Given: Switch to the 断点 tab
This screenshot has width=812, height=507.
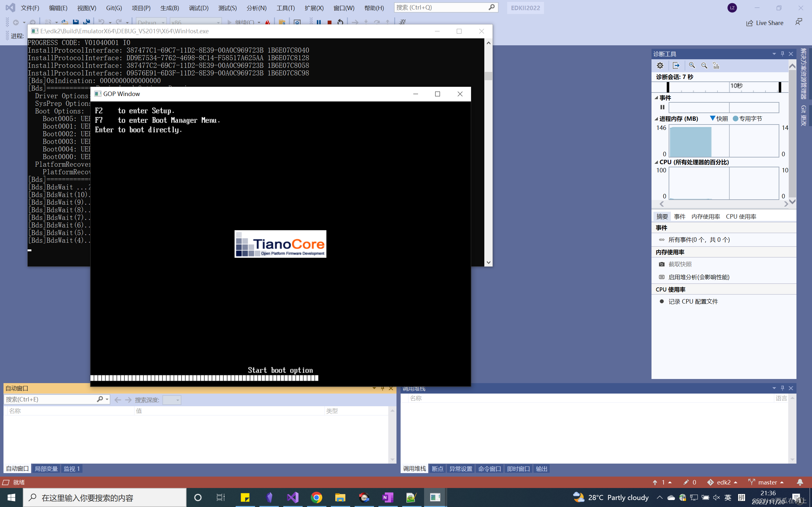Looking at the screenshot, I should pyautogui.click(x=437, y=468).
